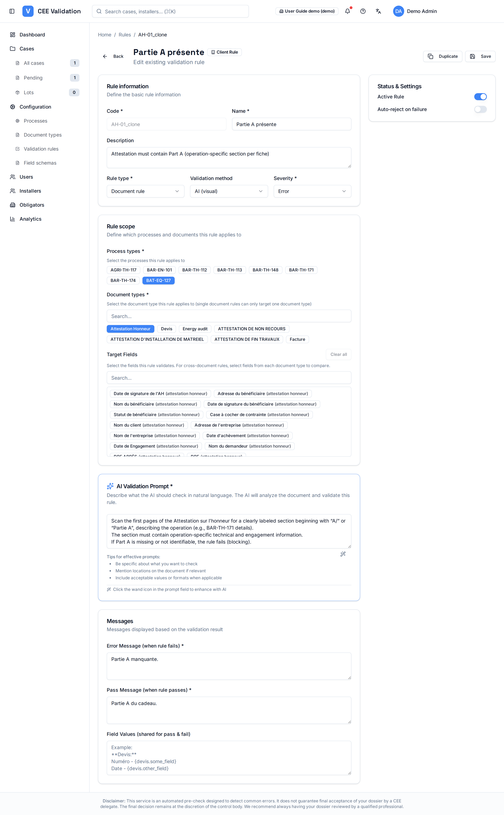Click Clear all for Target Fields
This screenshot has width=504, height=815.
[x=339, y=354]
